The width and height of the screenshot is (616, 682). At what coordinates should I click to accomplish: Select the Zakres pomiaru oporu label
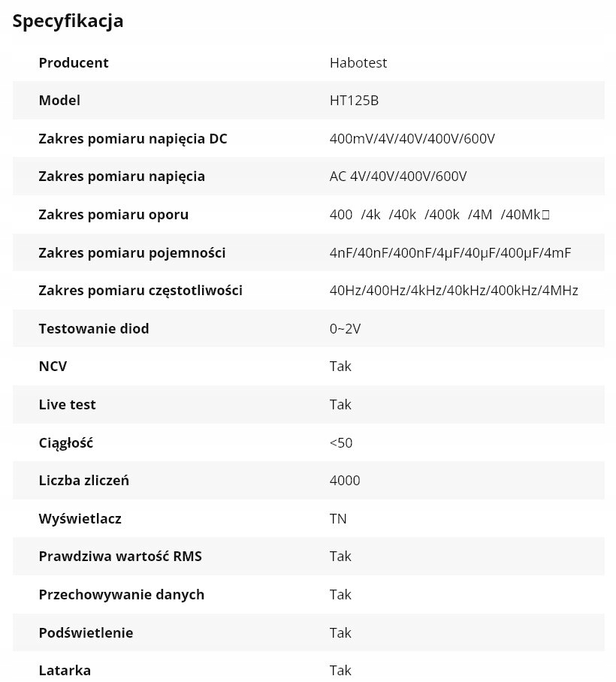pyautogui.click(x=113, y=215)
